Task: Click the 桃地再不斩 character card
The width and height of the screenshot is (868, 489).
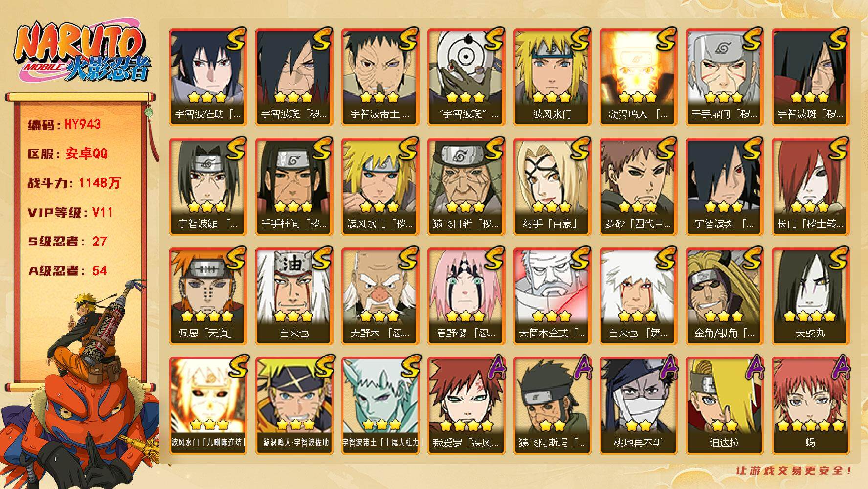Action: click(639, 406)
